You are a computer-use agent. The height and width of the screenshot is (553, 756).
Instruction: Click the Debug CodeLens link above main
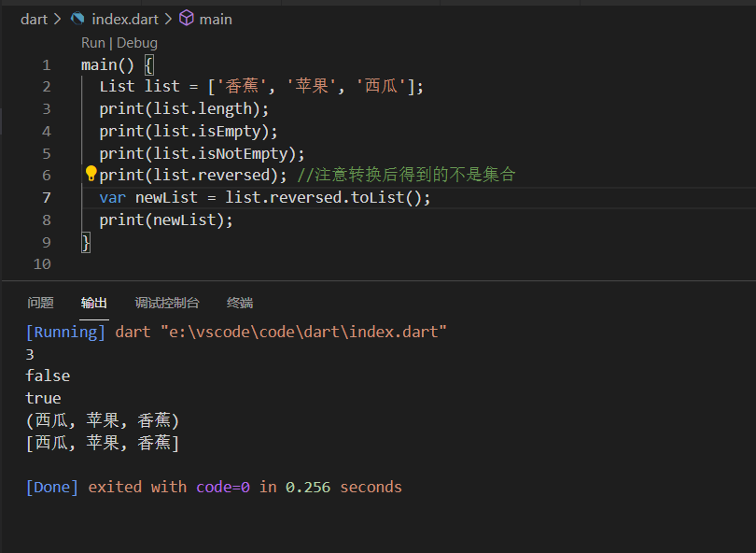pyautogui.click(x=137, y=43)
